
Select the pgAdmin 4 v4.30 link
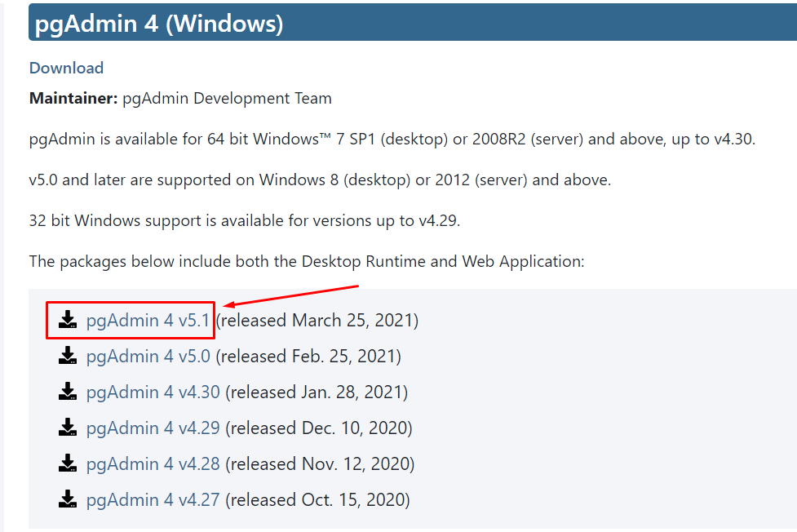coord(153,392)
